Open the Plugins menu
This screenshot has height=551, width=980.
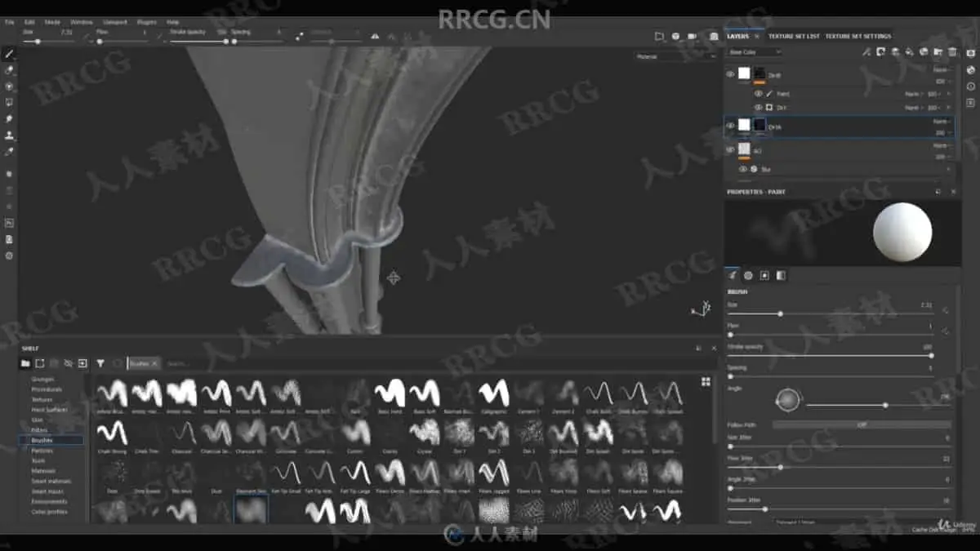147,22
